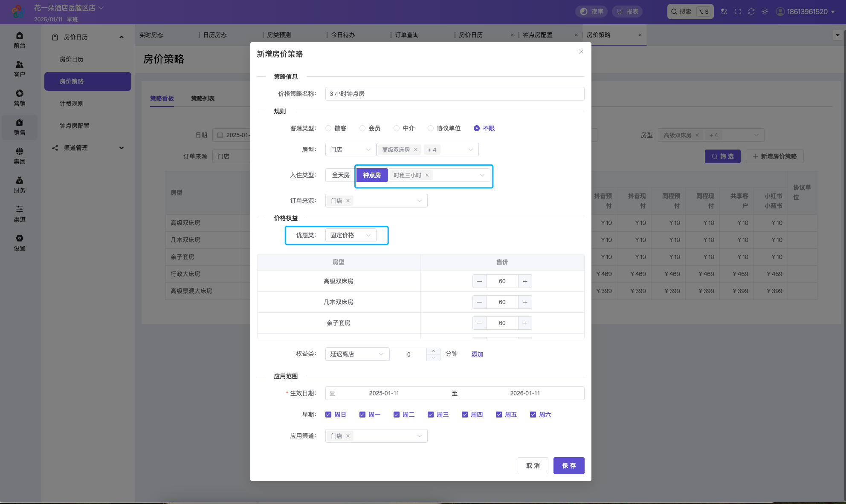Uncheck the 周六 checkbox
Screen dimensions: 846x504
coord(533,415)
